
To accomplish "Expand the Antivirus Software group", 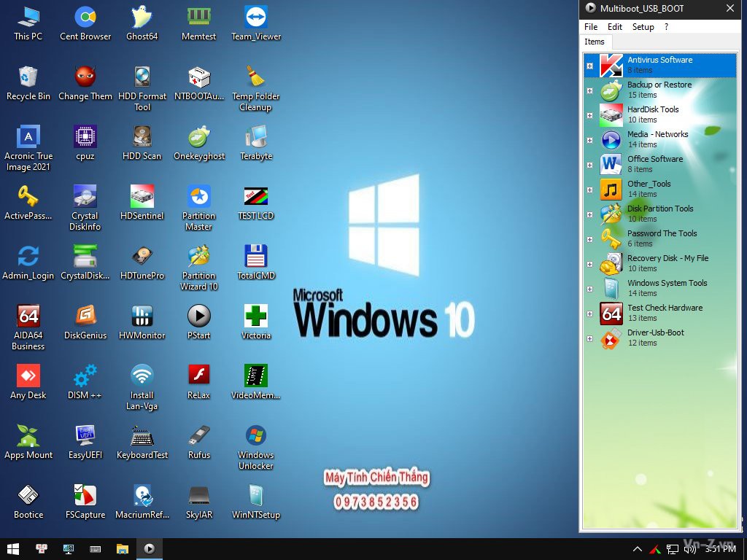I will point(589,66).
